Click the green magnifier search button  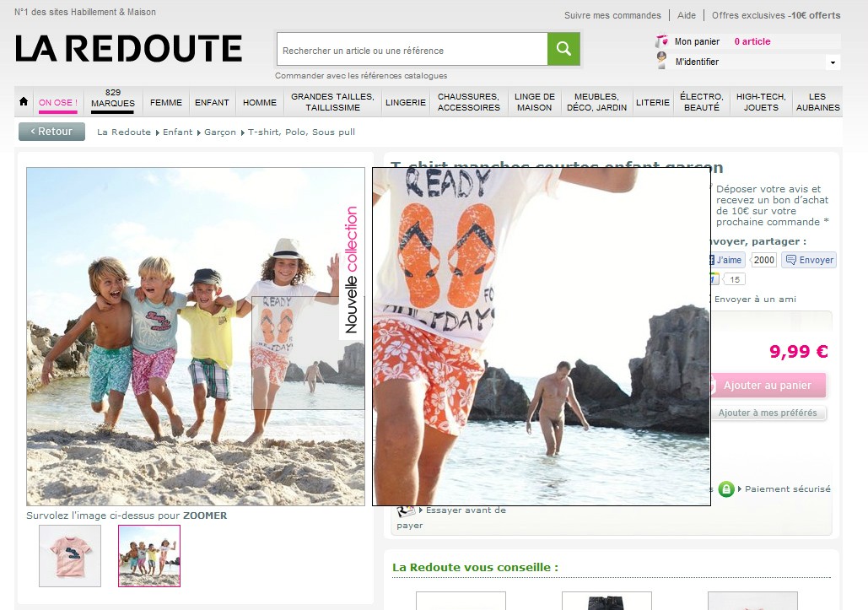pyautogui.click(x=563, y=49)
